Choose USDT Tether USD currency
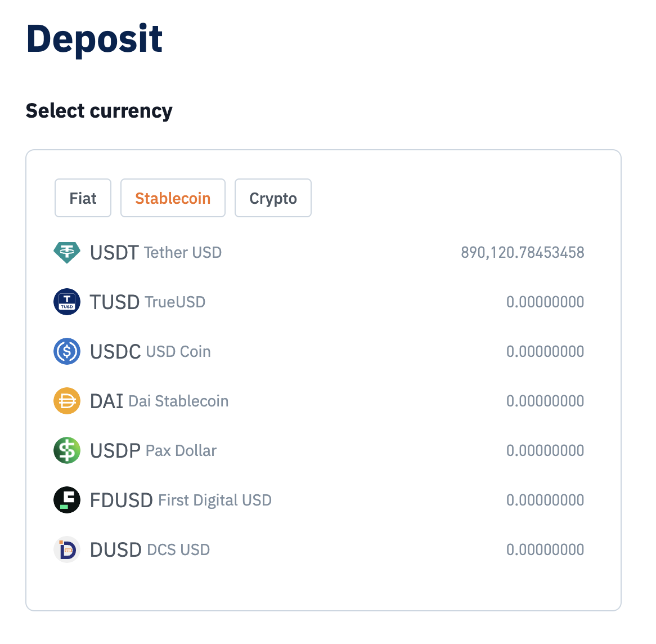656x644 pixels. [319, 253]
